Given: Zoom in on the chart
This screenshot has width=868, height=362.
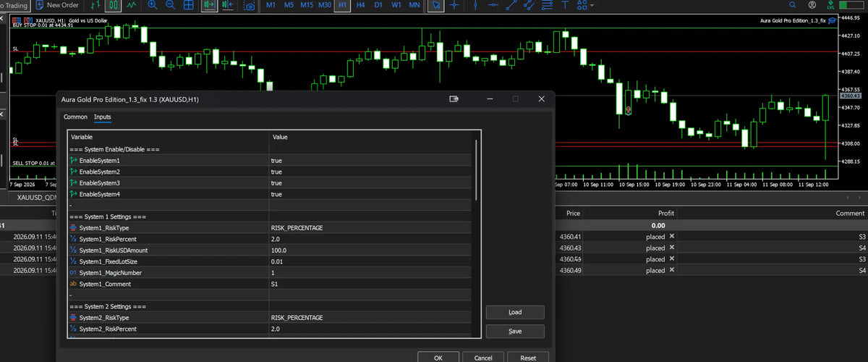Looking at the screenshot, I should coord(152,5).
